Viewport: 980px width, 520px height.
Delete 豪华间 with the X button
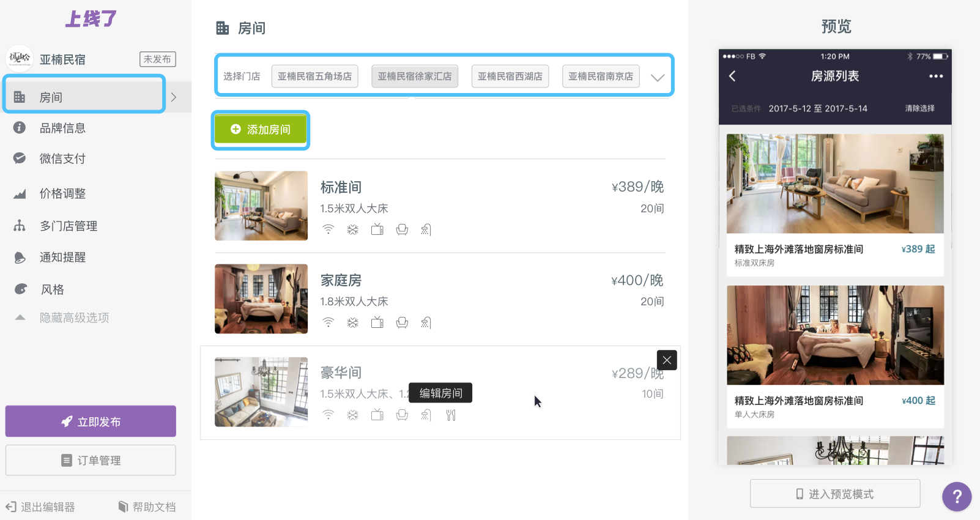[667, 360]
